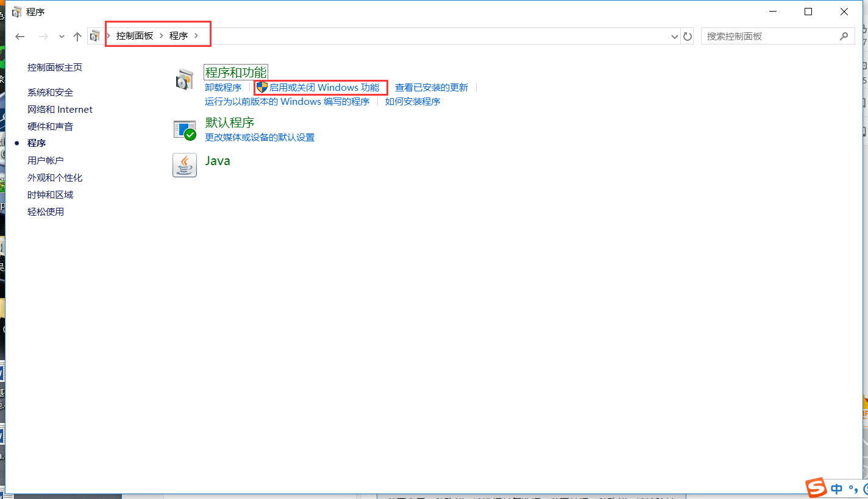Expand the chevron after 程序 in the breadcrumb

click(196, 36)
